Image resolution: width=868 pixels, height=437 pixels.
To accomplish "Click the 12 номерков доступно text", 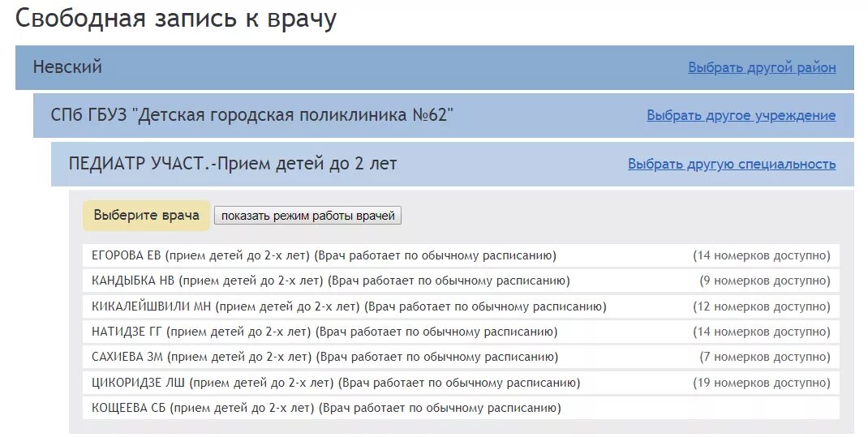I will [762, 306].
